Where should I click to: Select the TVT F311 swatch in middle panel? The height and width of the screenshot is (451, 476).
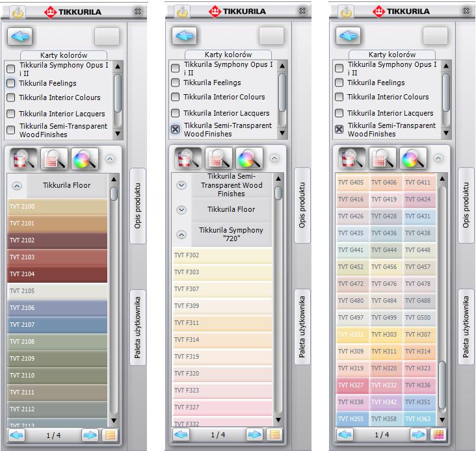pos(222,323)
